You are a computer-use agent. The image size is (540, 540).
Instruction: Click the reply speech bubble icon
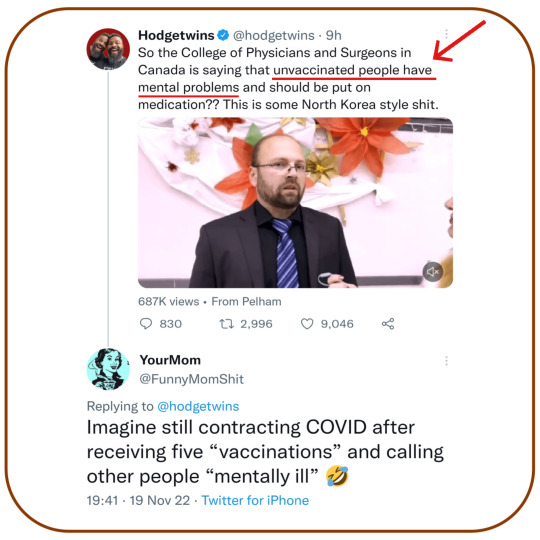(x=146, y=324)
